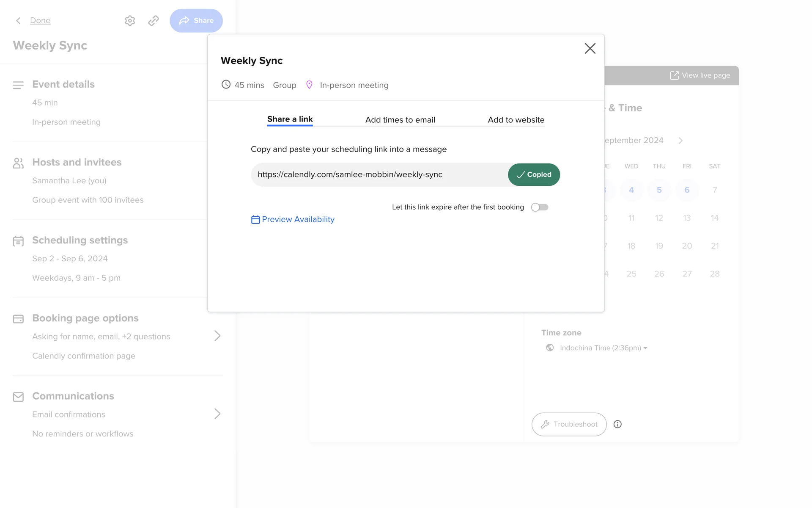The height and width of the screenshot is (508, 812).
Task: Click the scheduling link URL field
Action: pyautogui.click(x=379, y=174)
